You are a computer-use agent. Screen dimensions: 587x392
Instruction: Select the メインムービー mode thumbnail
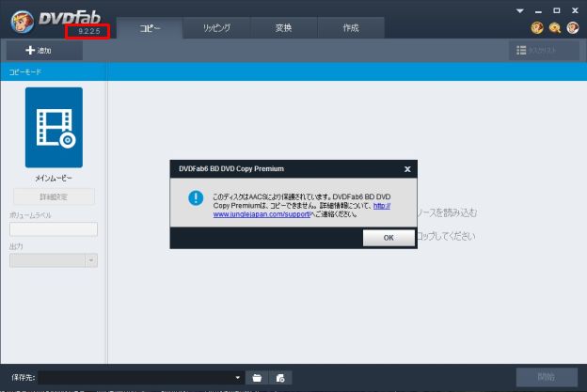[54, 128]
